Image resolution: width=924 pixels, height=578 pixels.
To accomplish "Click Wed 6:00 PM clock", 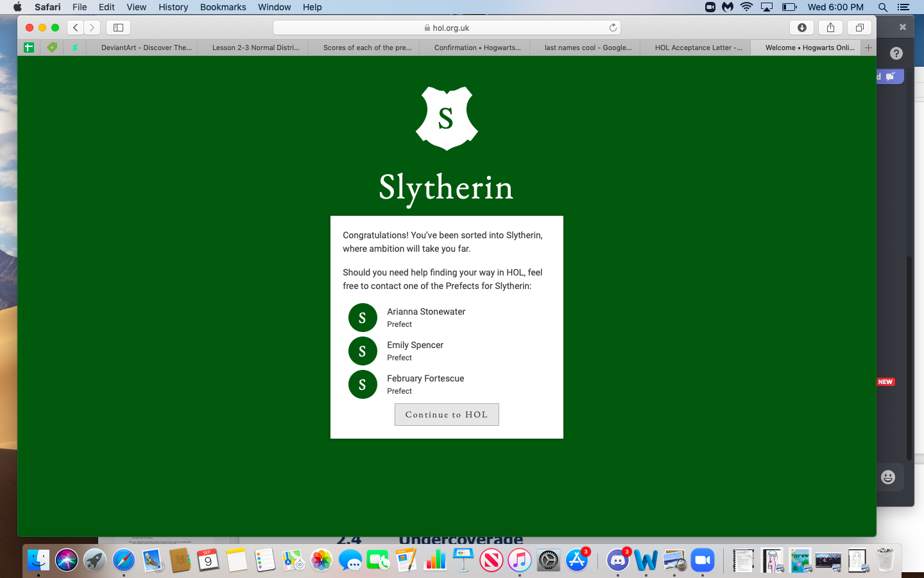I will [x=835, y=7].
